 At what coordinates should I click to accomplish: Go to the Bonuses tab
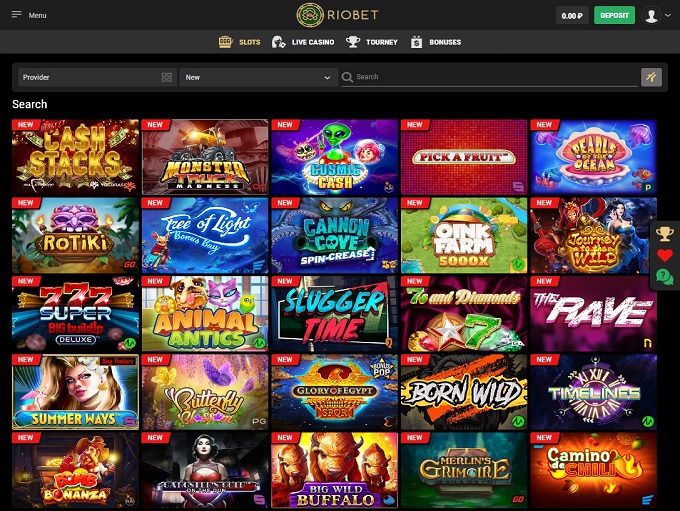[435, 42]
